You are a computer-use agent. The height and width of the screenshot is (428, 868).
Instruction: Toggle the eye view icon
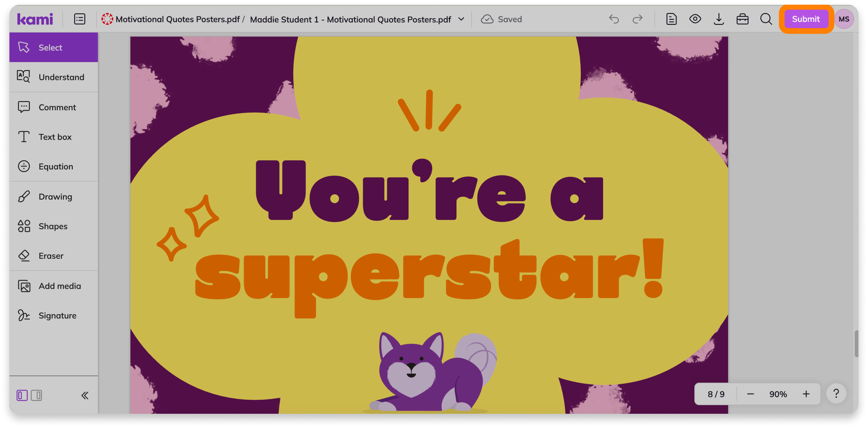tap(695, 19)
